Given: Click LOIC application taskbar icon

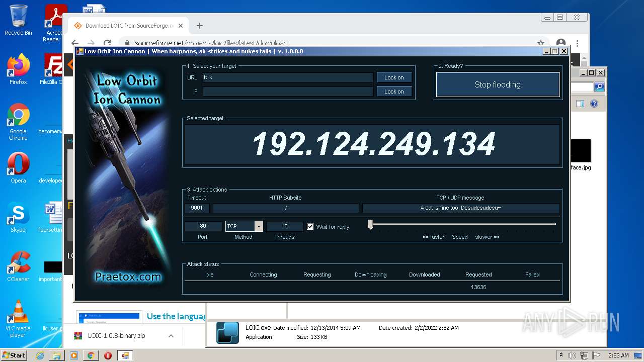Looking at the screenshot, I should click(125, 355).
